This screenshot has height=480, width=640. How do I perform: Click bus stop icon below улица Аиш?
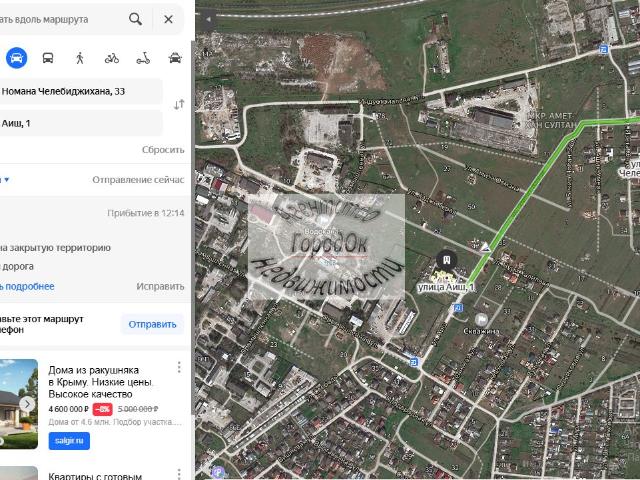(x=458, y=308)
